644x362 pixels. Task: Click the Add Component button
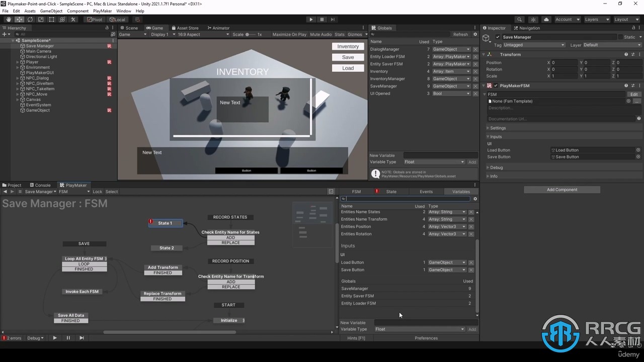[562, 190]
